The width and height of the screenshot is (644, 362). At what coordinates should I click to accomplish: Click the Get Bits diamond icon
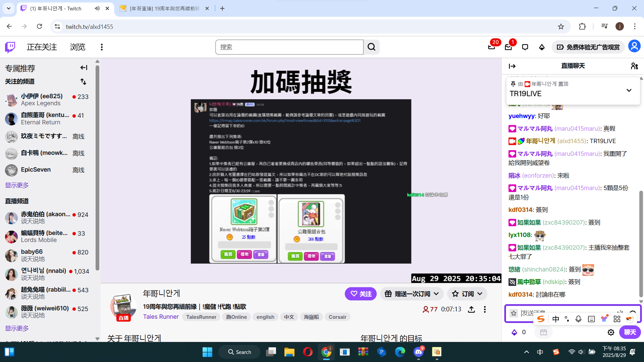542,47
